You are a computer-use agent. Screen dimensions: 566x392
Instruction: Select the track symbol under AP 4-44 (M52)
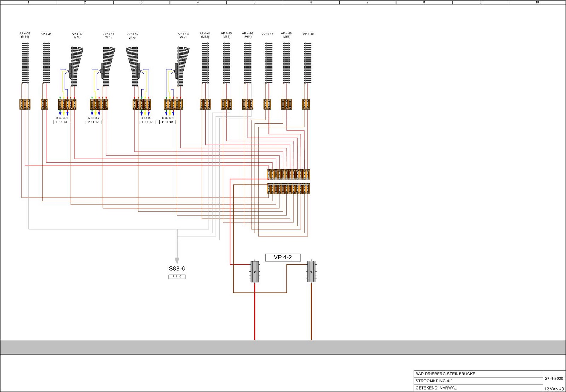pyautogui.click(x=205, y=63)
